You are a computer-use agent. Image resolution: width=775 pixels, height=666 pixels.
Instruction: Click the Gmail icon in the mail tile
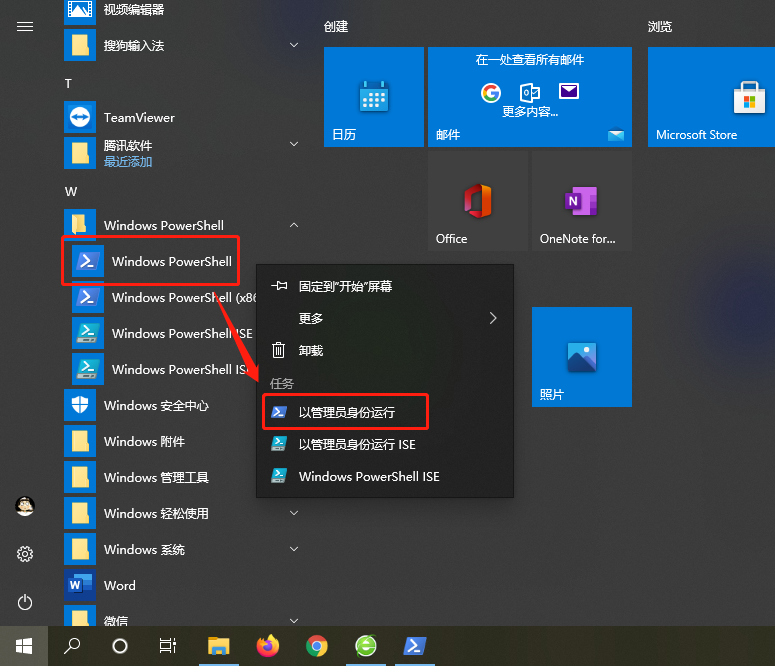coord(491,92)
